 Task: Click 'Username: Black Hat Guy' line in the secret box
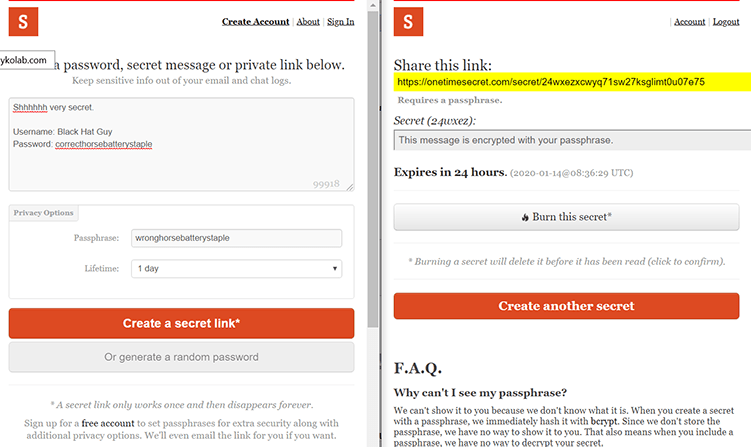(x=63, y=132)
